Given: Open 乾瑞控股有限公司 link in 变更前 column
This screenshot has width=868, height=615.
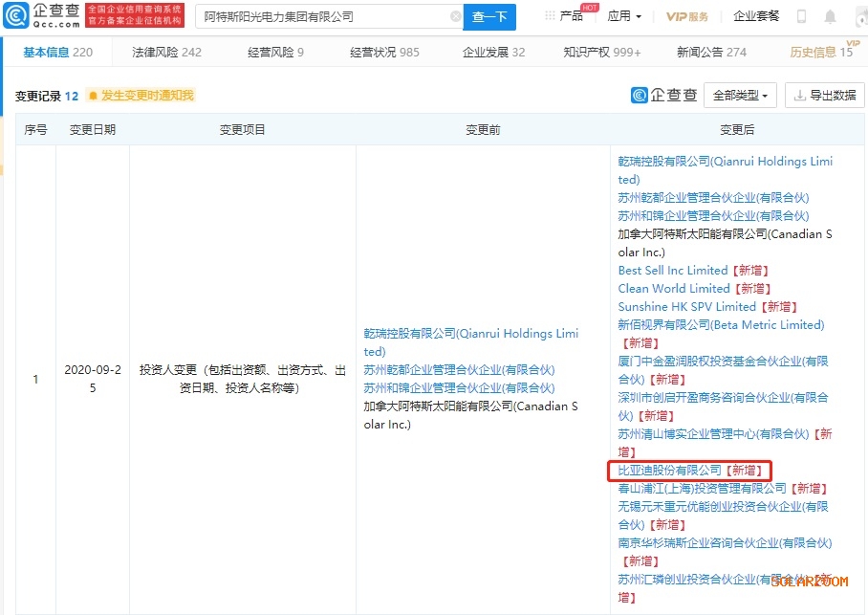Looking at the screenshot, I should pos(470,342).
